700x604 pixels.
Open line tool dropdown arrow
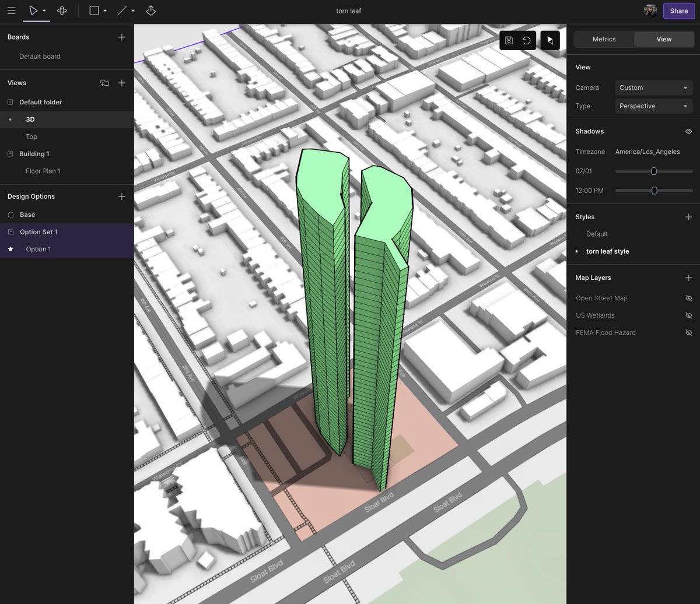tap(133, 11)
